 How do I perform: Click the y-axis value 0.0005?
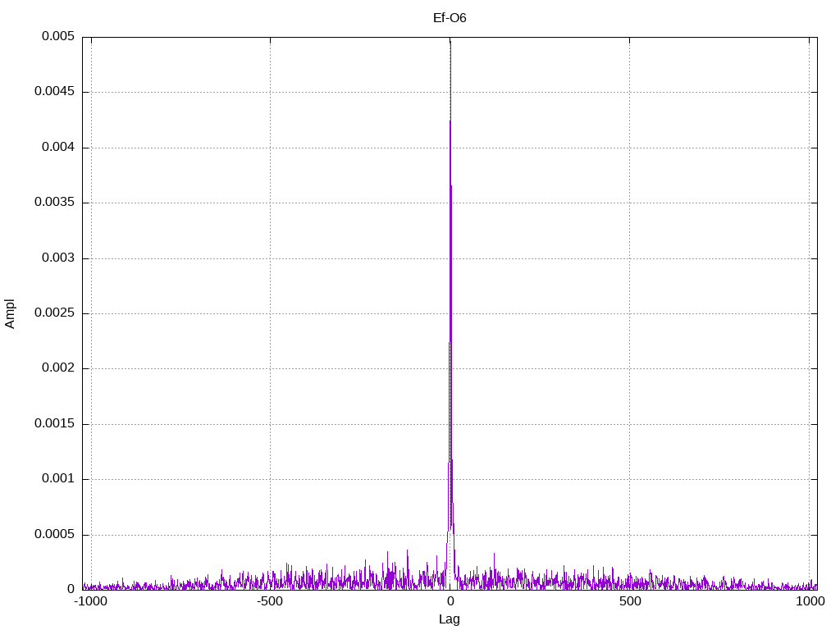[54, 535]
